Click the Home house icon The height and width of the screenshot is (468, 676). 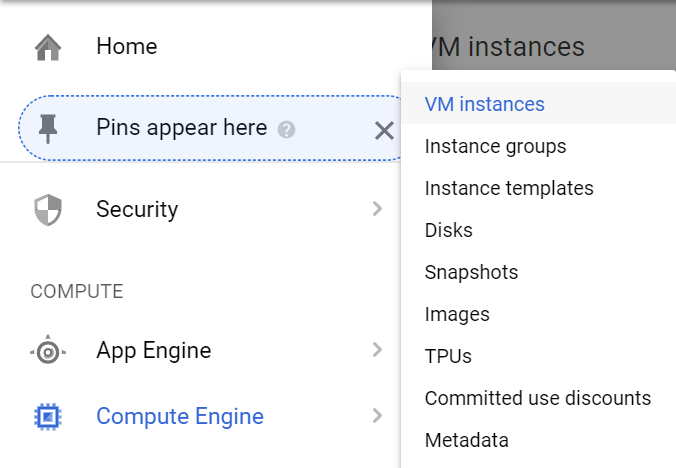point(48,47)
